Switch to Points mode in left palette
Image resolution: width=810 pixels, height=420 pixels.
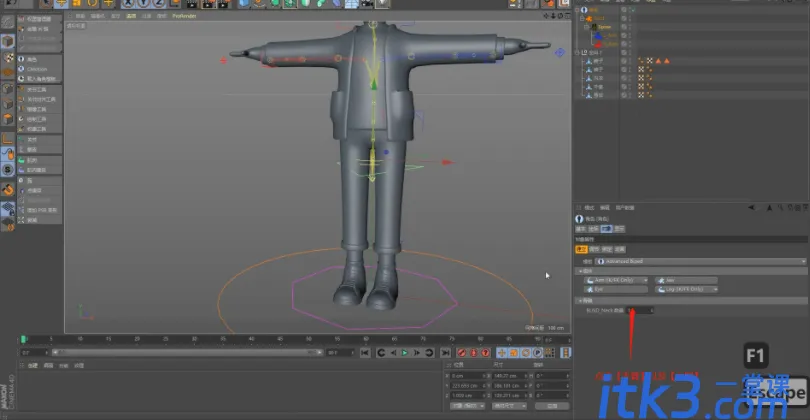pyautogui.click(x=8, y=89)
